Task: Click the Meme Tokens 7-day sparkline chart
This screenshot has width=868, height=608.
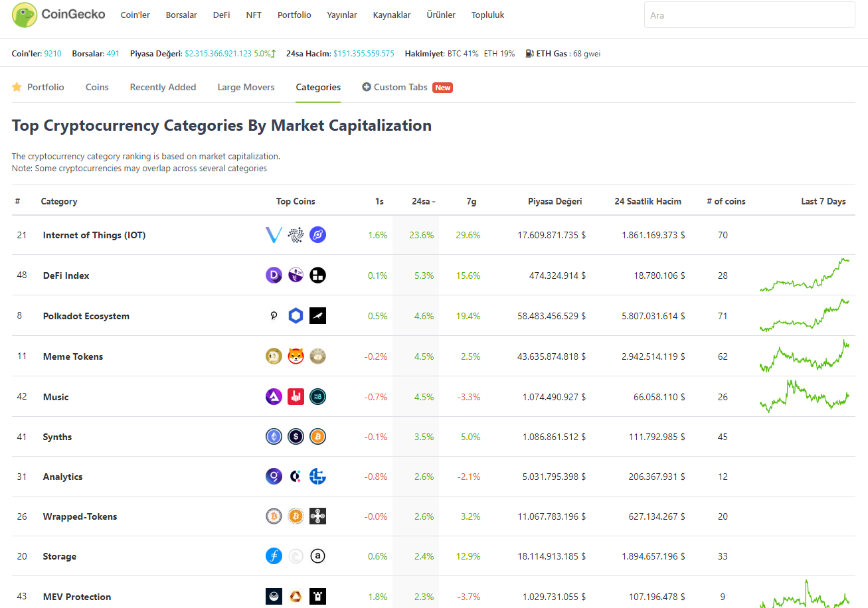Action: (x=804, y=356)
